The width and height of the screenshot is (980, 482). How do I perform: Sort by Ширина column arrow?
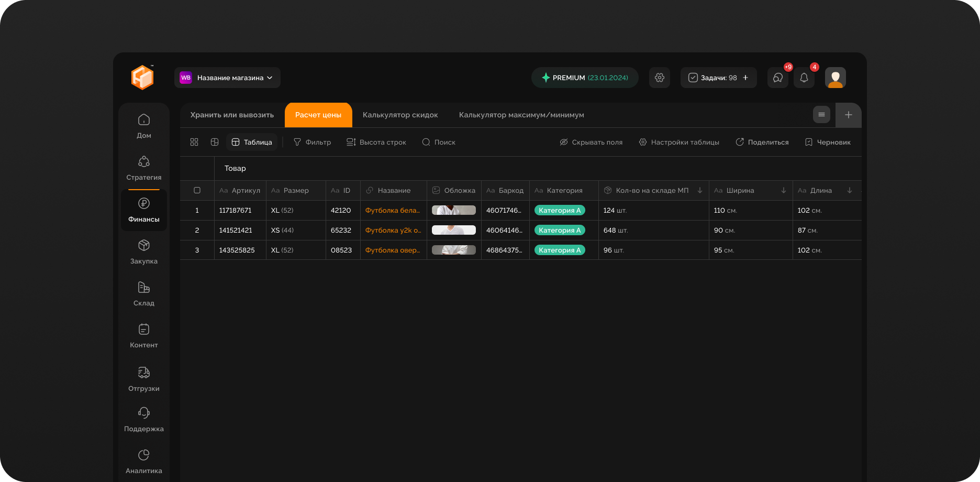784,191
